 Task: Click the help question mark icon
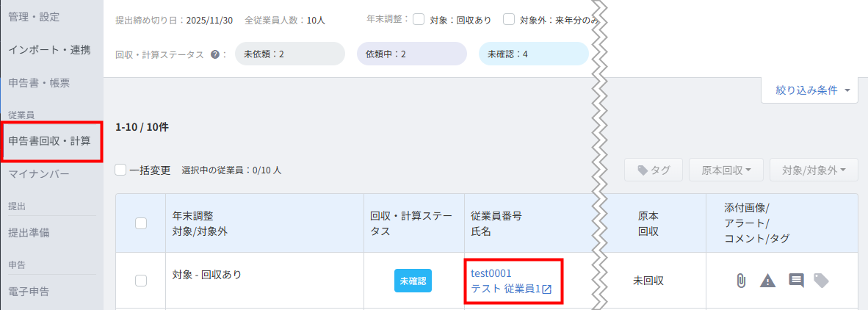point(214,54)
